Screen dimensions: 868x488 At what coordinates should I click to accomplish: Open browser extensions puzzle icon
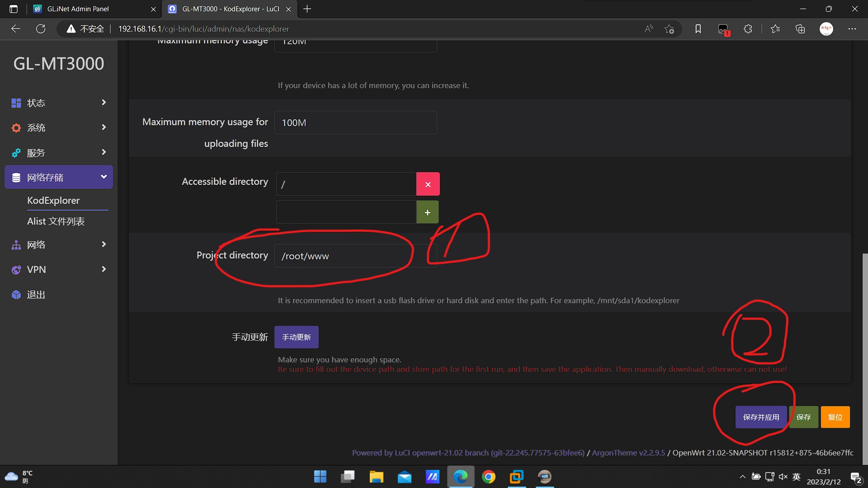748,29
